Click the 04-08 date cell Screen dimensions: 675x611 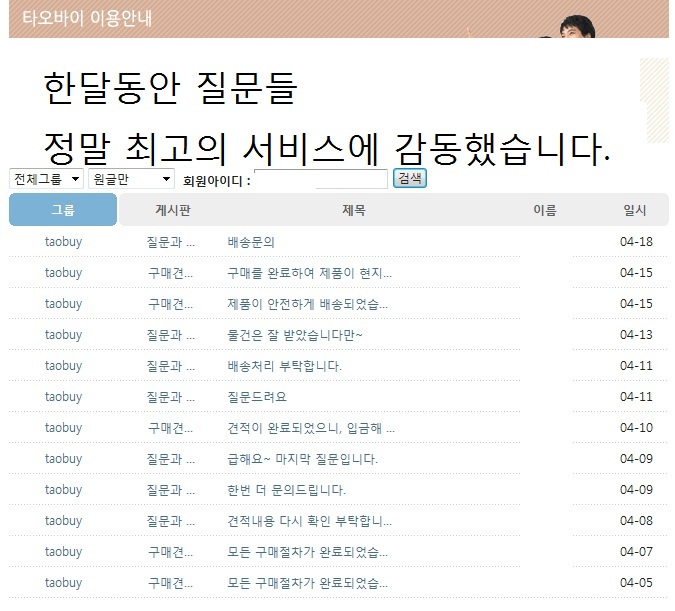(636, 521)
